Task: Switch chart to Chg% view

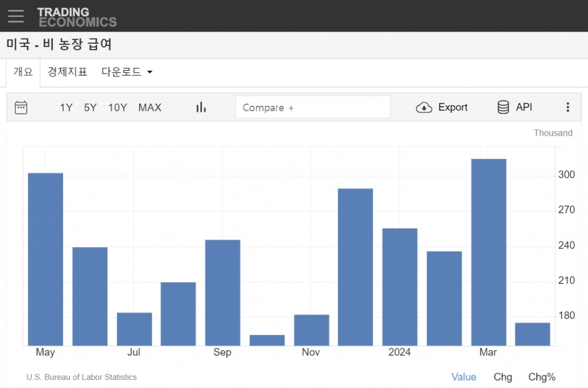Action: click(x=541, y=377)
